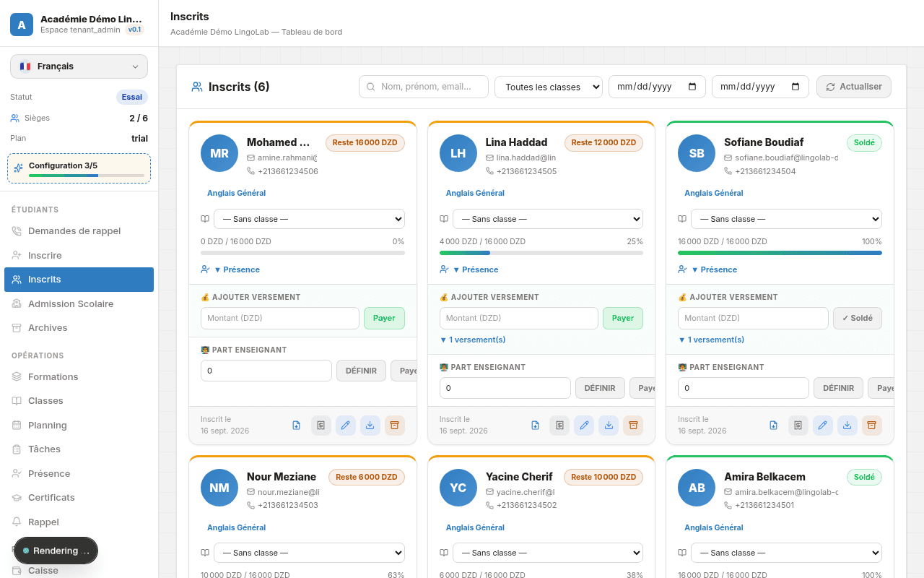Go to Admission Scolaire in the sidebar

[x=79, y=304]
